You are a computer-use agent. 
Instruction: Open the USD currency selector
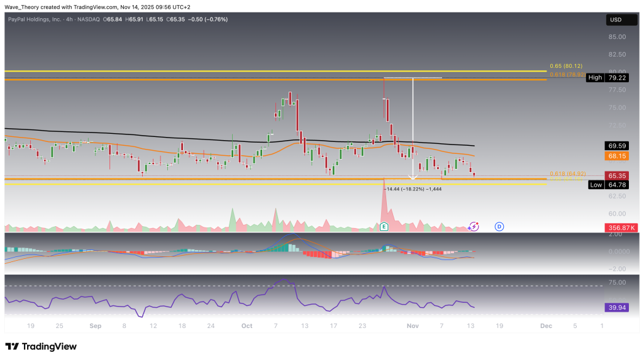[616, 20]
